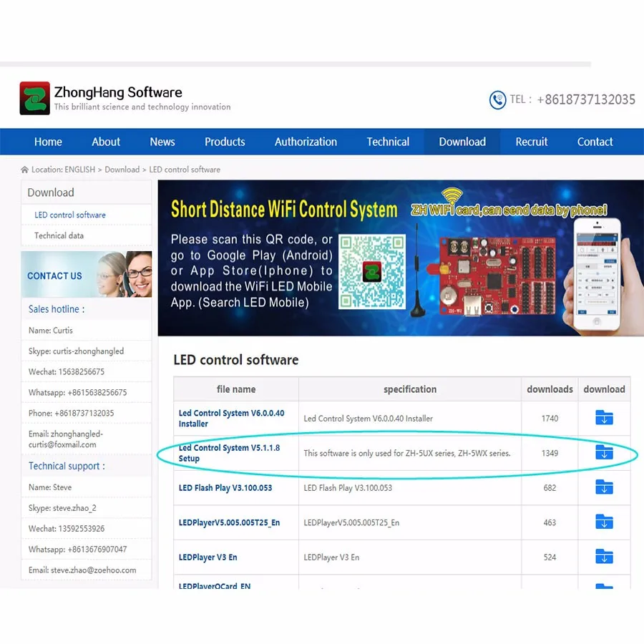
Task: Click the 'Name: Curtis' sales contact row
Action: (87, 330)
